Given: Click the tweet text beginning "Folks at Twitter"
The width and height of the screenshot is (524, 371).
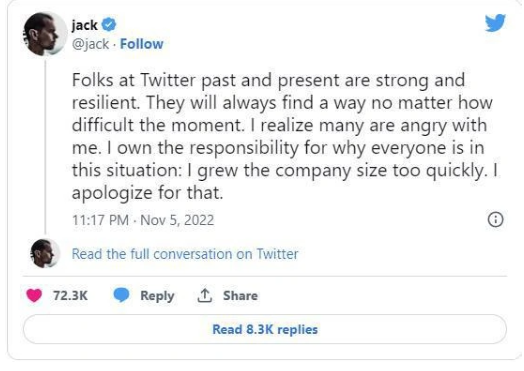Looking at the screenshot, I should 285,136.
